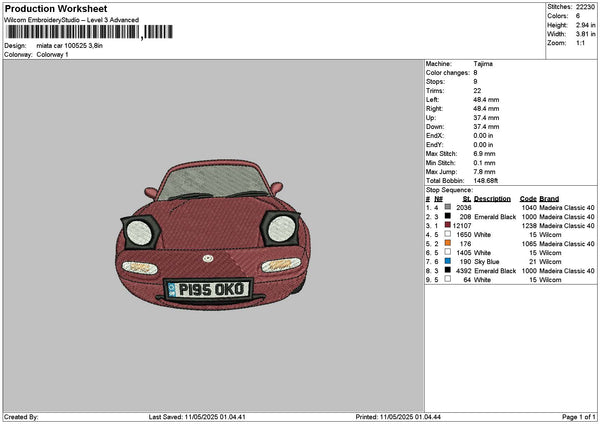Select the dark red swatch with 12107 stitches
This screenshot has width=600, height=424.
pyautogui.click(x=447, y=225)
